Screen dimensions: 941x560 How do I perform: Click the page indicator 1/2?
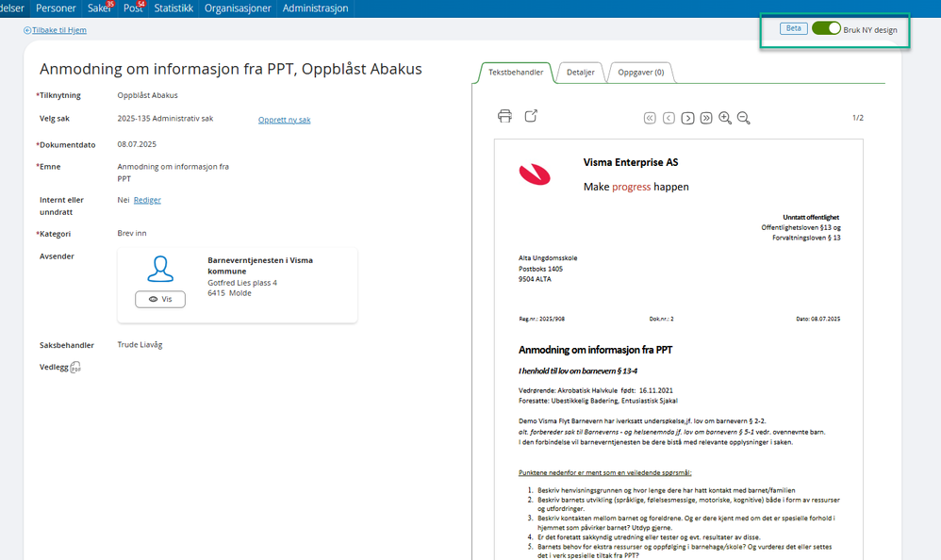tap(858, 118)
